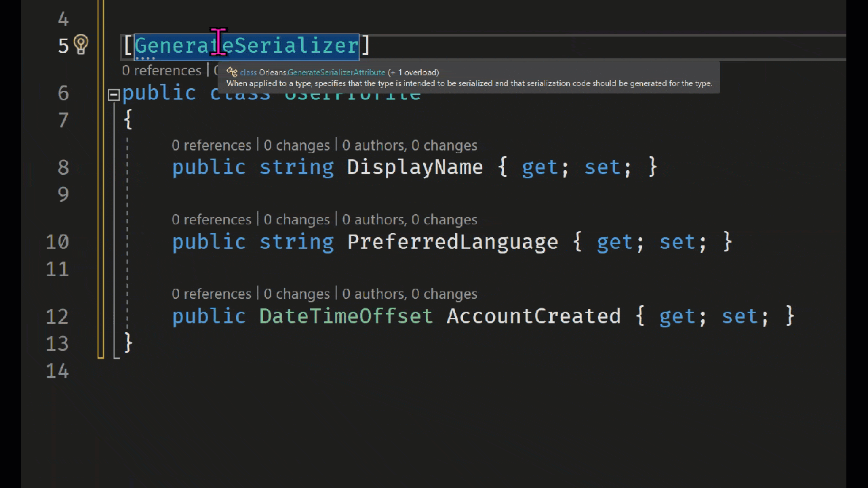Click the PreferredLanguage property name
This screenshot has width=868, height=488.
tap(453, 242)
